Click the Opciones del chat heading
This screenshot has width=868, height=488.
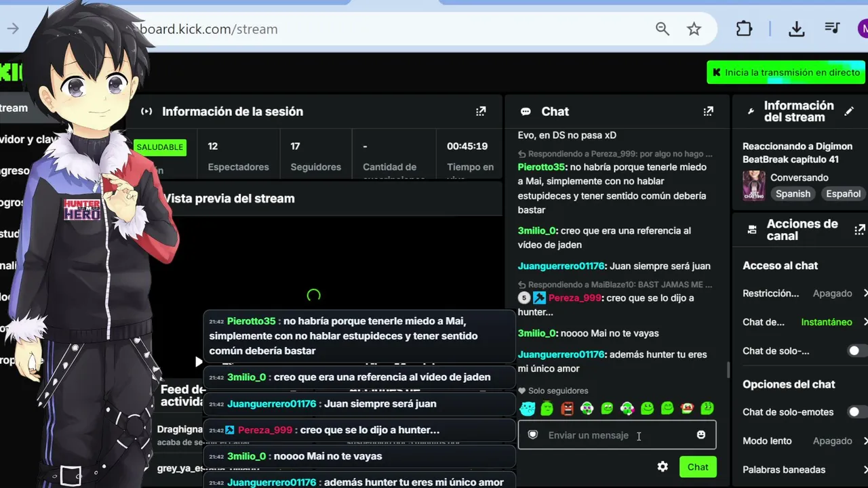[789, 384]
